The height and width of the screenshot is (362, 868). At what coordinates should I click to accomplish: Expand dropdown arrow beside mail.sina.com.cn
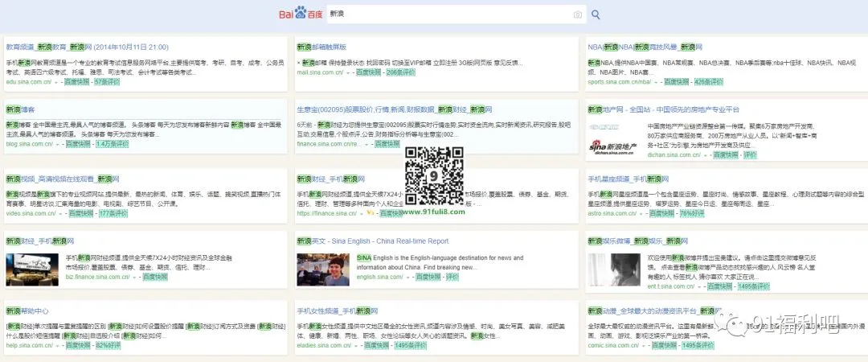click(348, 72)
